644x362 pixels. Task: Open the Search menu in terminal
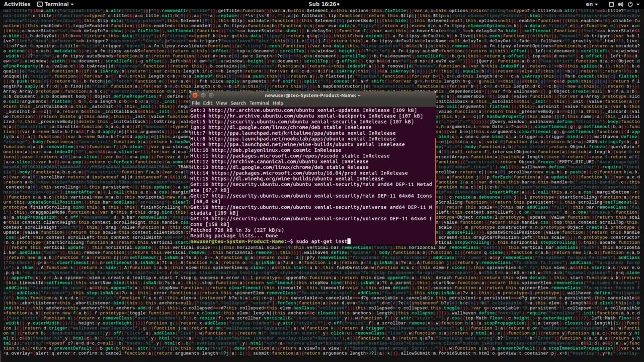pos(238,103)
